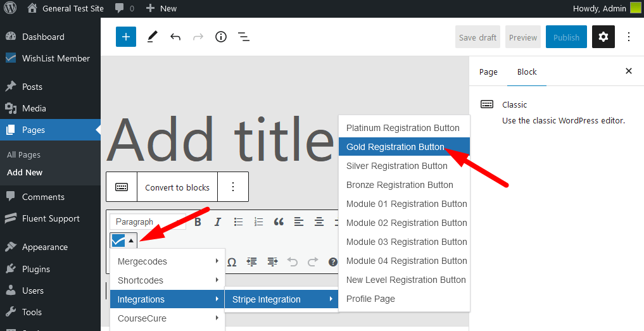Click the Omega special character icon

point(232,261)
